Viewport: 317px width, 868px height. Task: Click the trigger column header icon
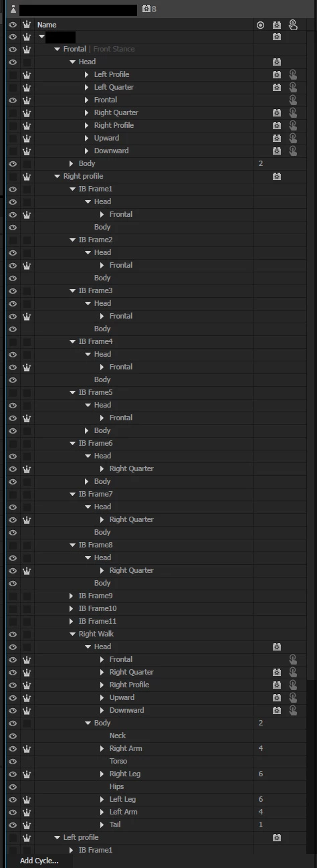point(293,25)
